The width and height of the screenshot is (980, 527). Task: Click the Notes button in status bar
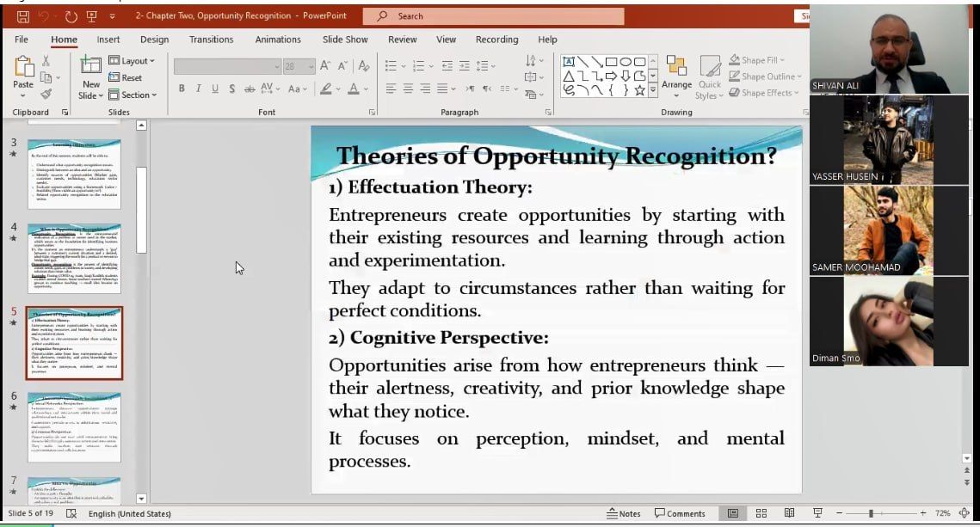[x=623, y=513]
